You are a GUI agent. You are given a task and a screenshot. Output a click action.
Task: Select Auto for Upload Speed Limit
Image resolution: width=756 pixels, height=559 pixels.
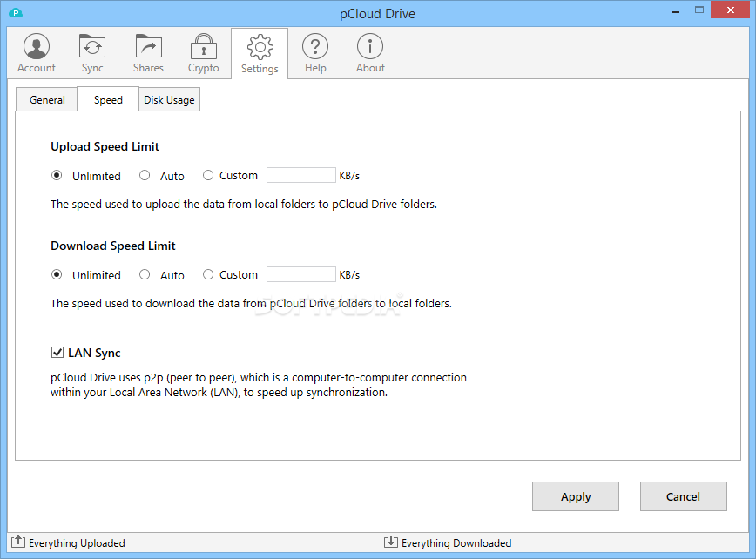(145, 175)
